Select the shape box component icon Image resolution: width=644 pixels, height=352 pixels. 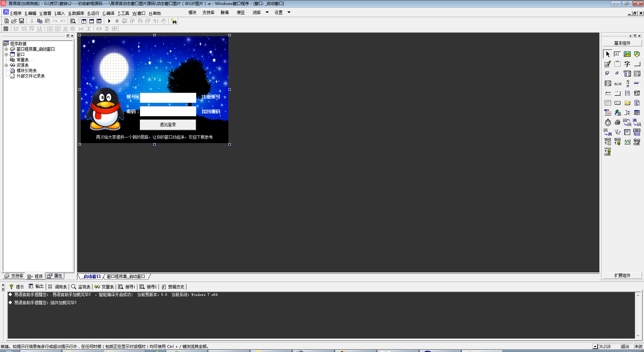coord(637,54)
